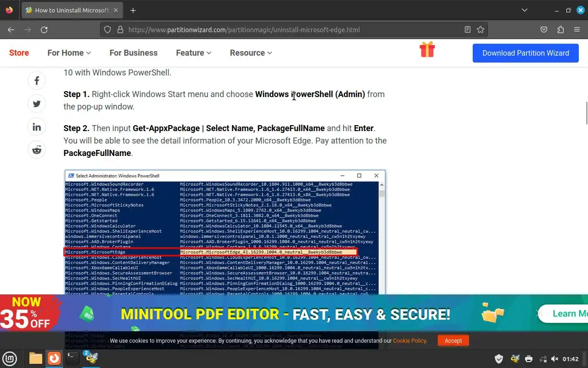The height and width of the screenshot is (368, 588).
Task: Open the For Business menu item
Action: (133, 53)
